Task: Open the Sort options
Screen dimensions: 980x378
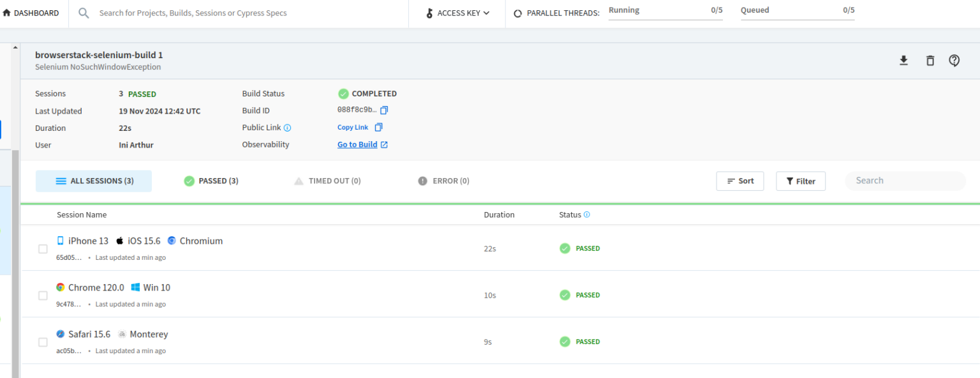Action: (739, 181)
